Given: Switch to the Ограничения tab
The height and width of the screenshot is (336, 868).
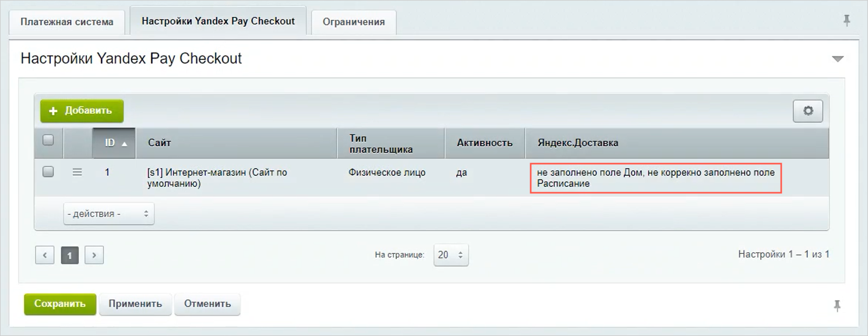Looking at the screenshot, I should 354,22.
